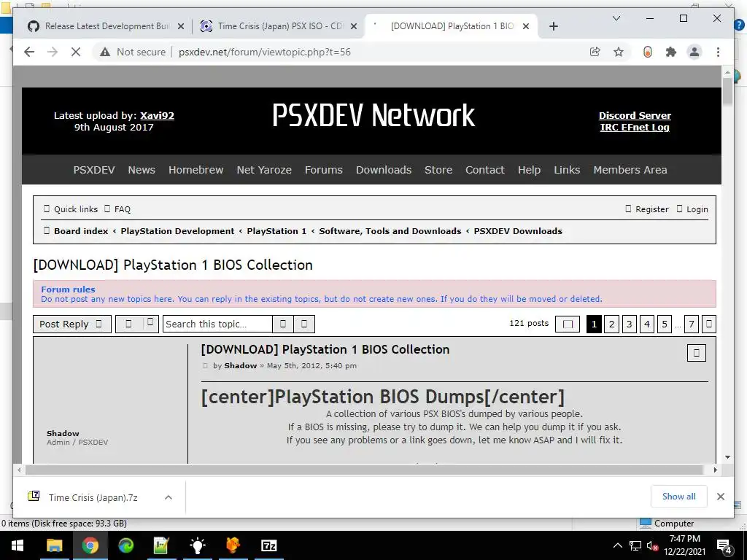Open the Chrome three-dot menu
This screenshot has height=560, width=747.
click(718, 52)
